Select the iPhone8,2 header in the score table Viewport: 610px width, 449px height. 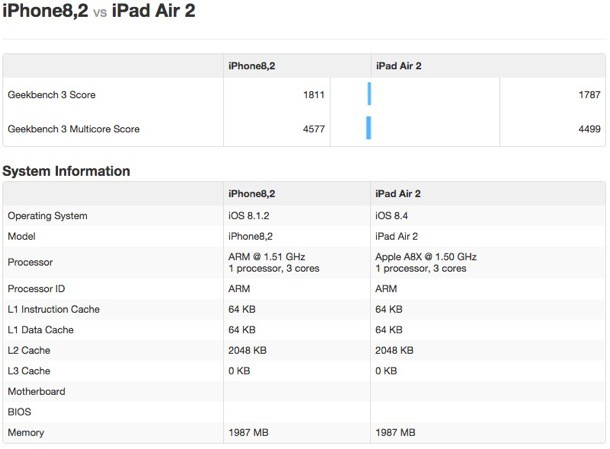[252, 66]
